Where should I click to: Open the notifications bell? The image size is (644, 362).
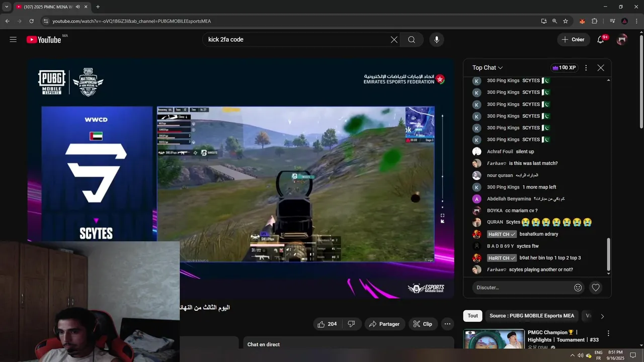[x=601, y=39]
